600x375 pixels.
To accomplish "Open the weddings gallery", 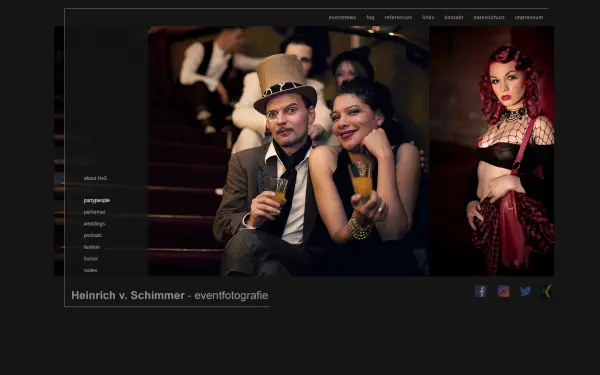I will [x=94, y=224].
